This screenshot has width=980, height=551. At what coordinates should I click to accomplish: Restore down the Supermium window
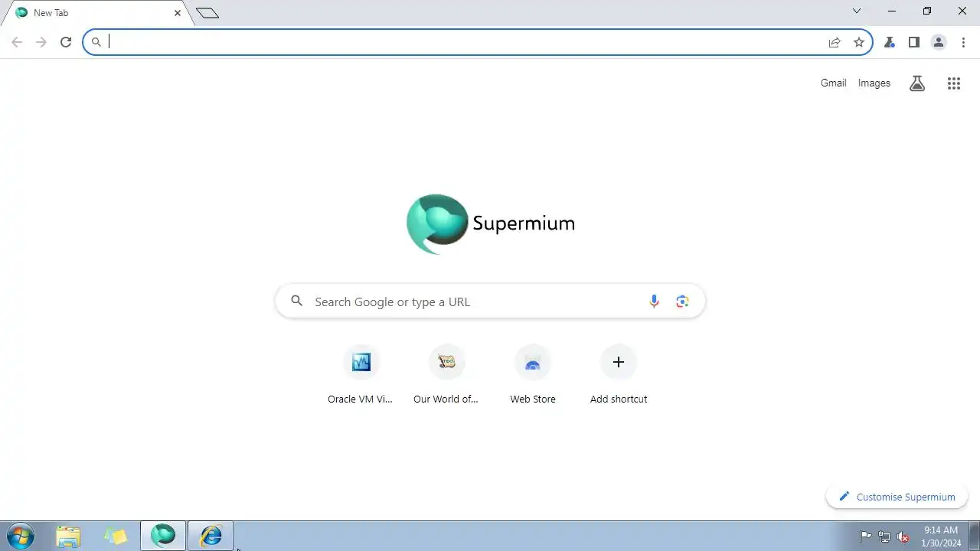tap(927, 11)
